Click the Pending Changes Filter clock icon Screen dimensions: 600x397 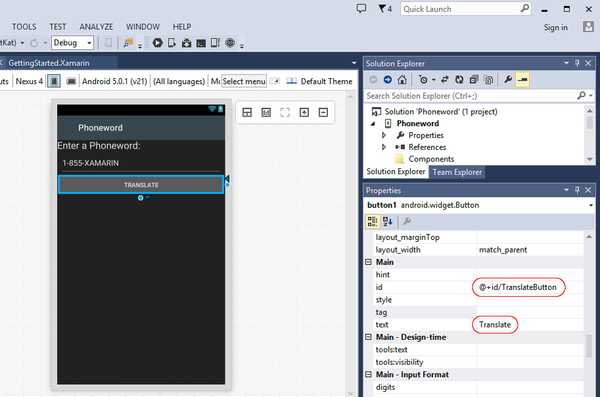[x=423, y=80]
